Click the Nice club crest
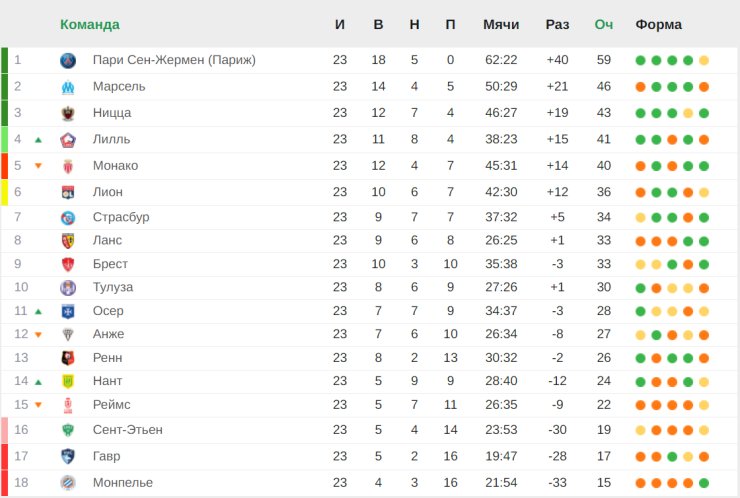Screen dimensions: 740x498 [68, 113]
